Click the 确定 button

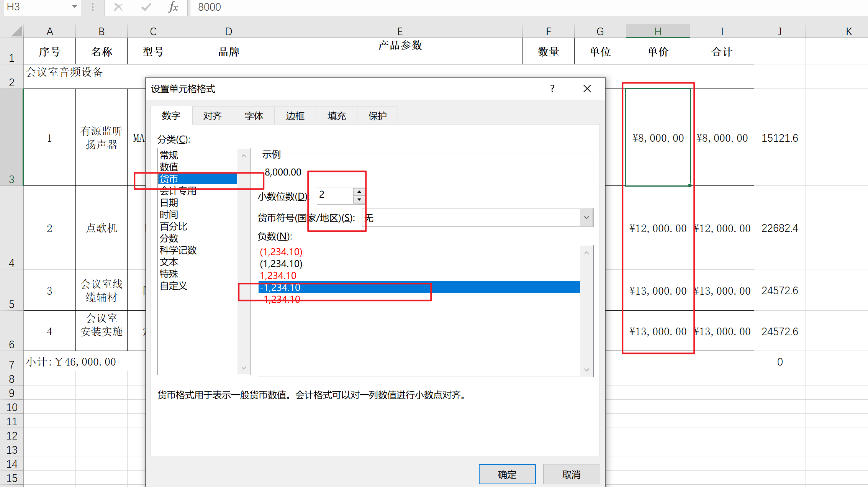click(507, 474)
